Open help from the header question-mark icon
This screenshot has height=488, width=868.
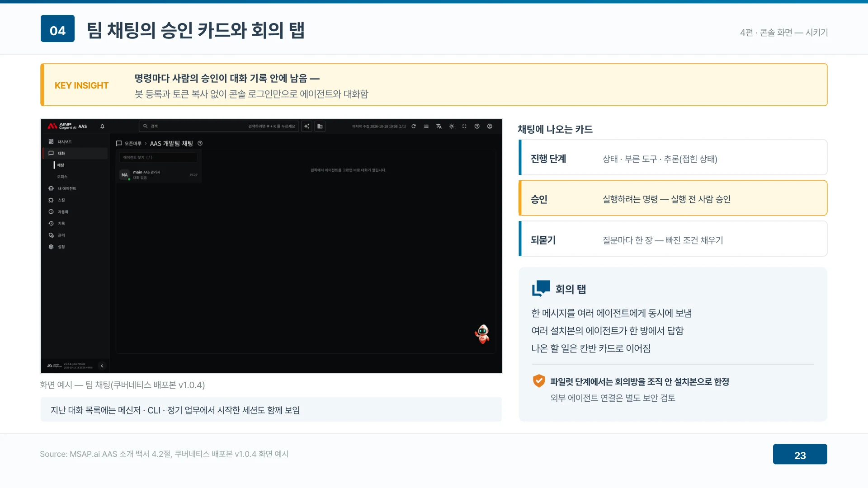(477, 127)
